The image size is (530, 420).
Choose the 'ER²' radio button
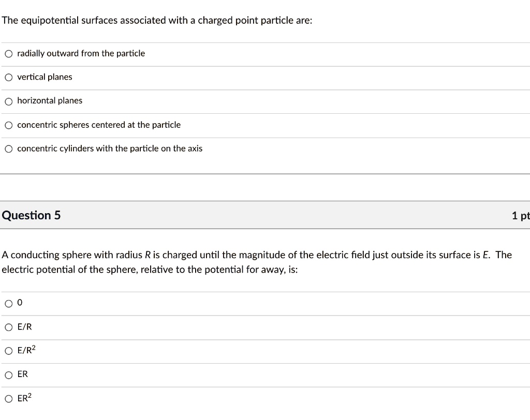coord(9,398)
